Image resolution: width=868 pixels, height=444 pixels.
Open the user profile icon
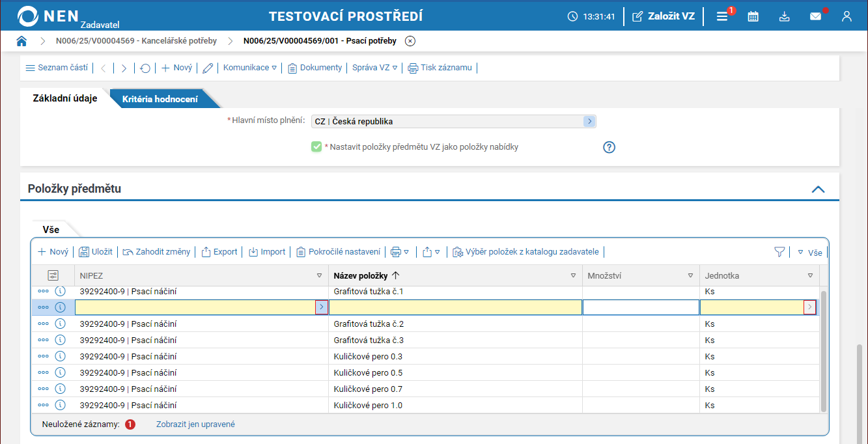(x=847, y=16)
